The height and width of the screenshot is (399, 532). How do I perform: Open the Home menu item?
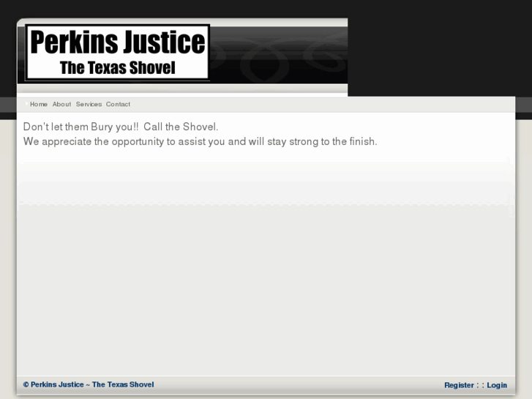39,104
